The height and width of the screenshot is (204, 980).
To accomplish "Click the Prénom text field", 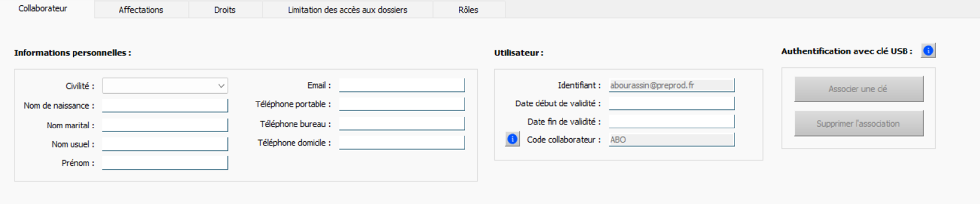I will 165,163.
